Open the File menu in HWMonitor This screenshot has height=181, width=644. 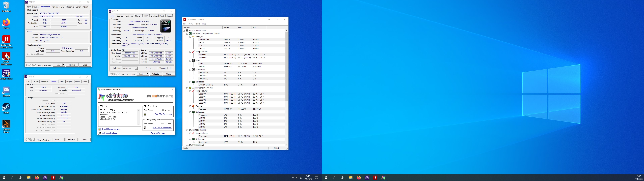pos(185,24)
